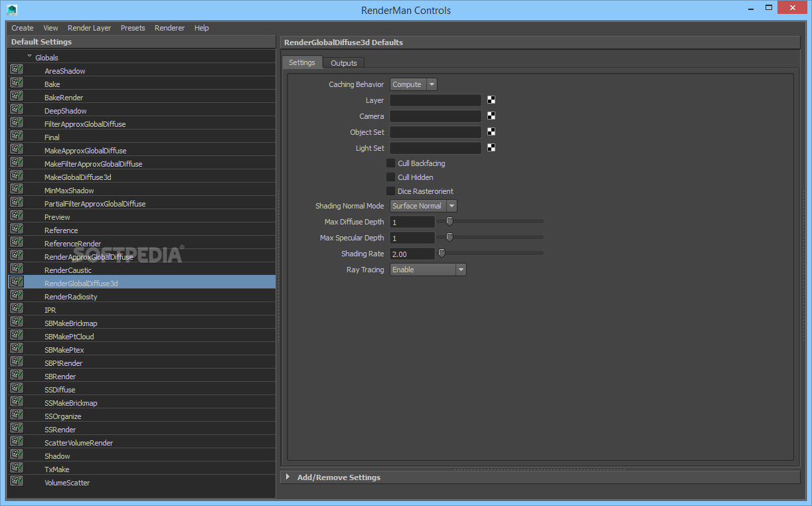Click the clapper icon beside VolumeScatter
812x506 pixels.
tap(17, 481)
